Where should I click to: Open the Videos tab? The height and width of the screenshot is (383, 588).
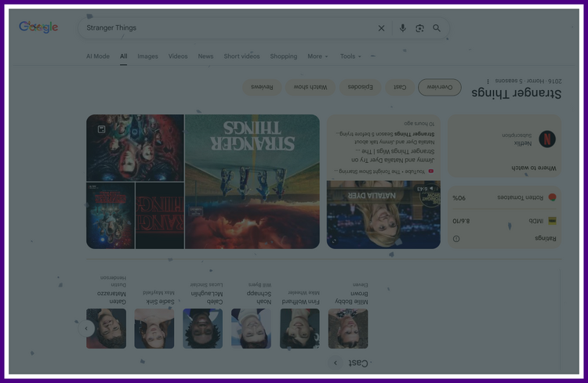(x=178, y=56)
